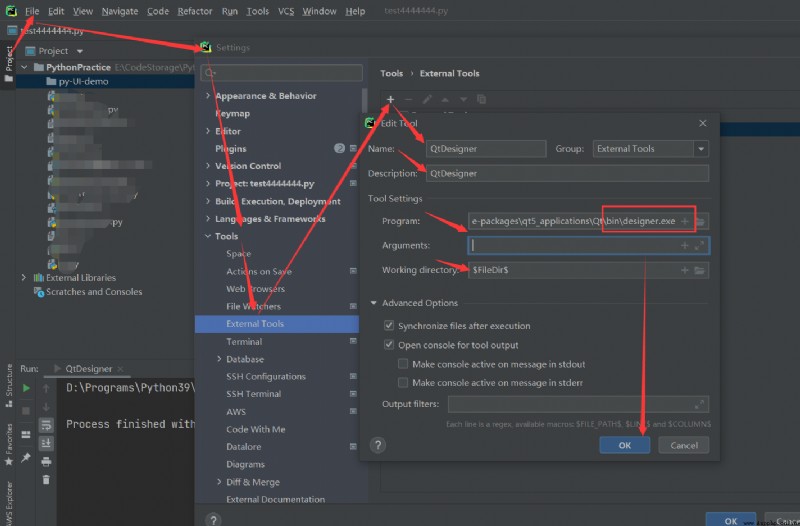Open the Structure tool window

pyautogui.click(x=9, y=385)
